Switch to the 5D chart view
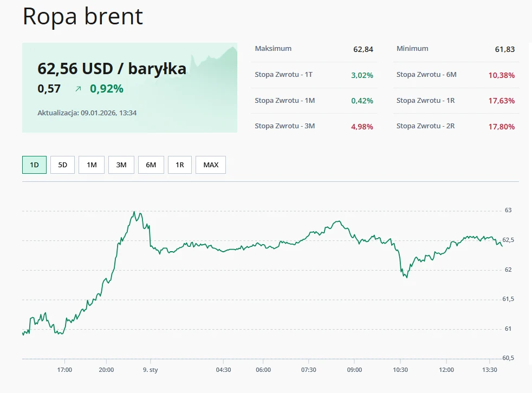The width and height of the screenshot is (532, 393). coord(62,165)
